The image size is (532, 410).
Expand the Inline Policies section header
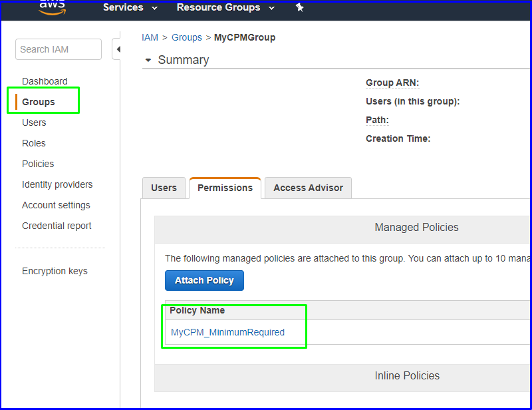pyautogui.click(x=342, y=378)
